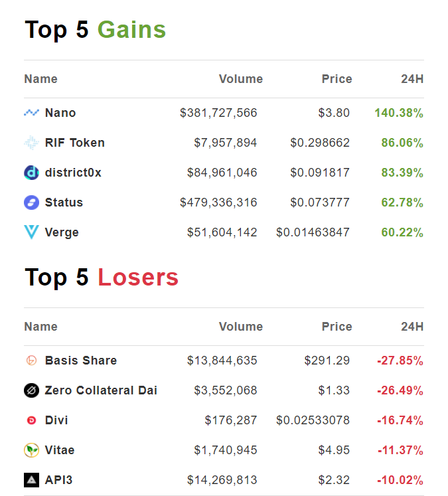Sort gains table by 24H header

click(412, 79)
